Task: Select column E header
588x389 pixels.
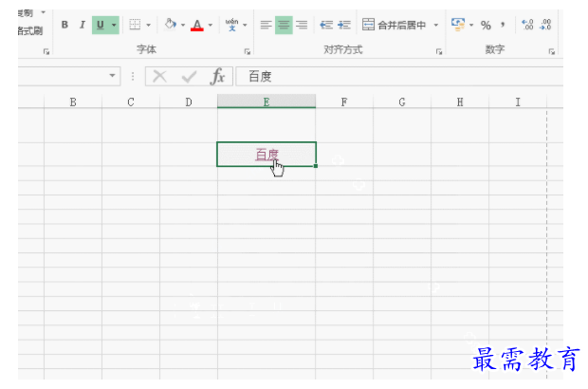Action: (x=266, y=102)
